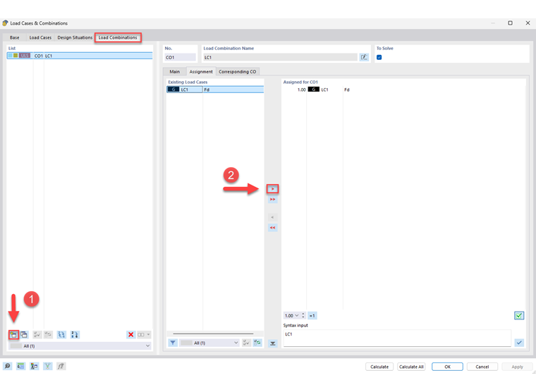The image size is (536, 392).
Task: Confirm with the OK button
Action: [x=447, y=367]
